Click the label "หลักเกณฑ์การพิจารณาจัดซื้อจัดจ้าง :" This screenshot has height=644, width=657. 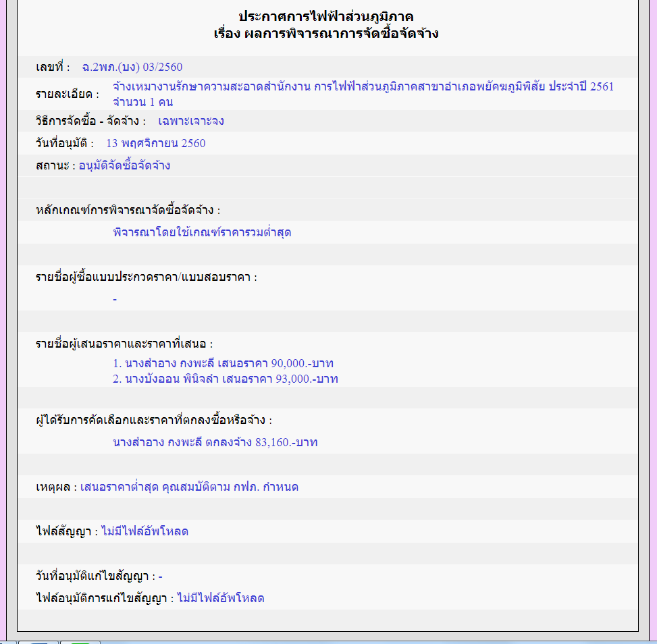click(128, 210)
